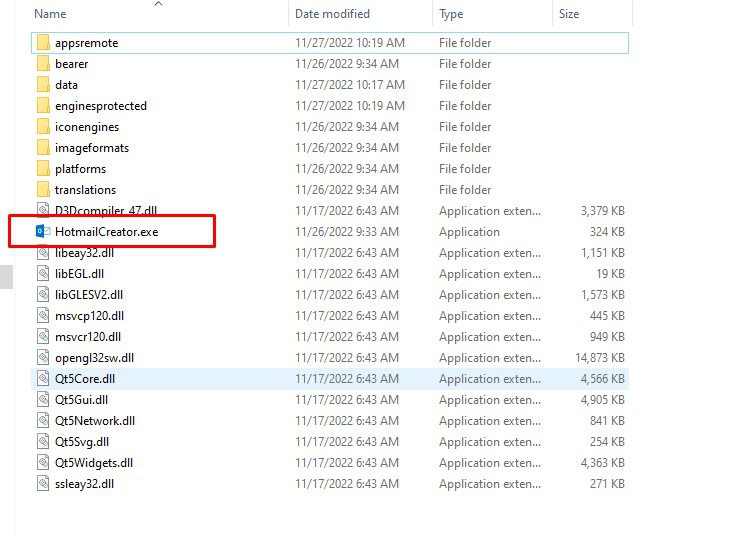Click the Qt5Gui.dll file icon

[43, 400]
